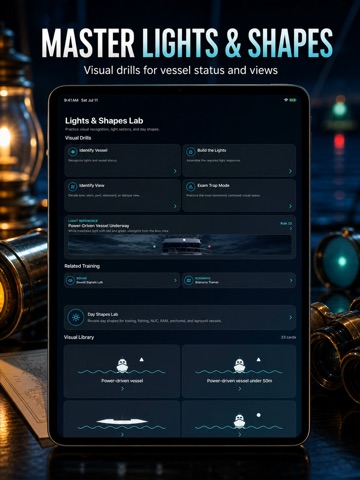Open the Day Shapes Lab
The width and height of the screenshot is (360, 480).
pyautogui.click(x=180, y=317)
